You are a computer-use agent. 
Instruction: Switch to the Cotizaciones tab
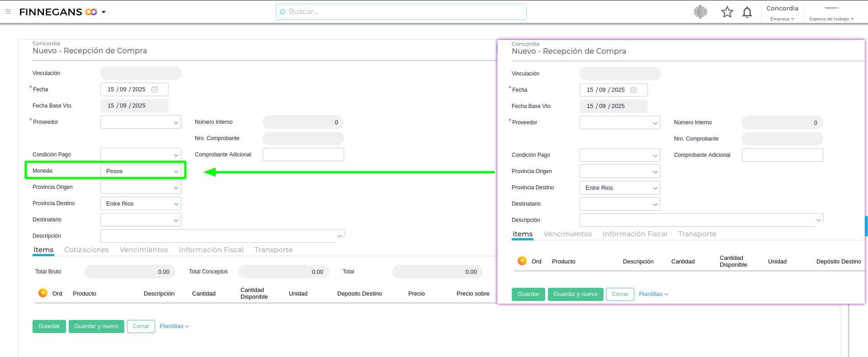click(x=86, y=250)
